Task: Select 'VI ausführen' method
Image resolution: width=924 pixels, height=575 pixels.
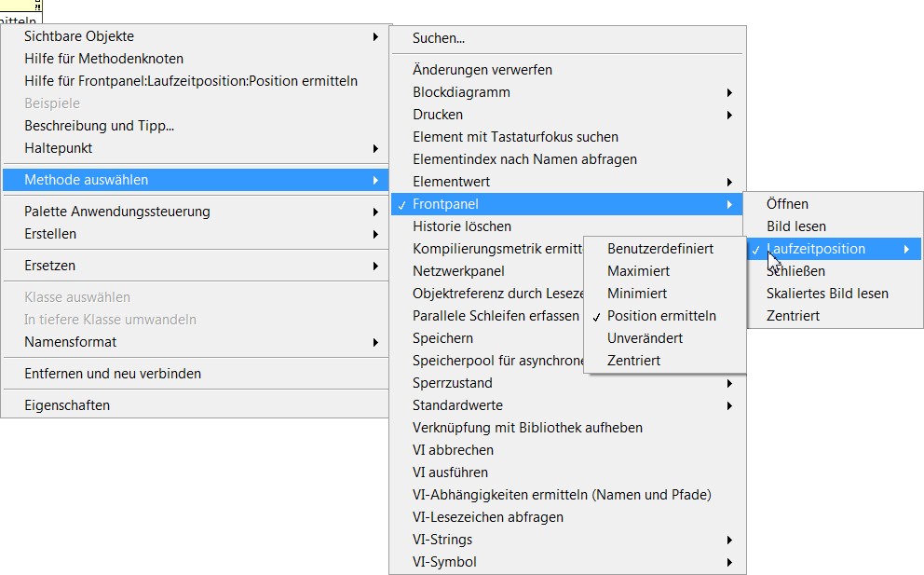Action: pyautogui.click(x=450, y=472)
